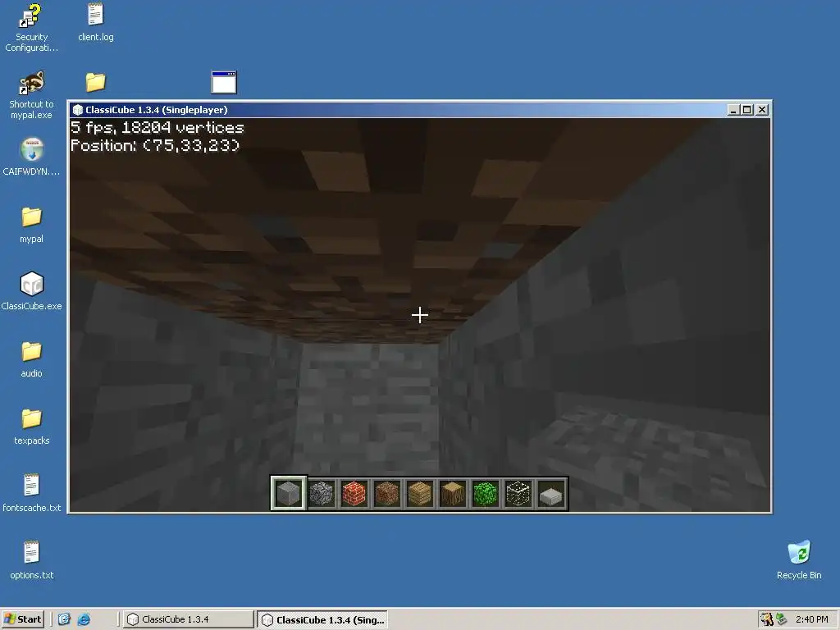Click the ClassiCube window title bar icon
The height and width of the screenshot is (630, 840).
[x=78, y=110]
